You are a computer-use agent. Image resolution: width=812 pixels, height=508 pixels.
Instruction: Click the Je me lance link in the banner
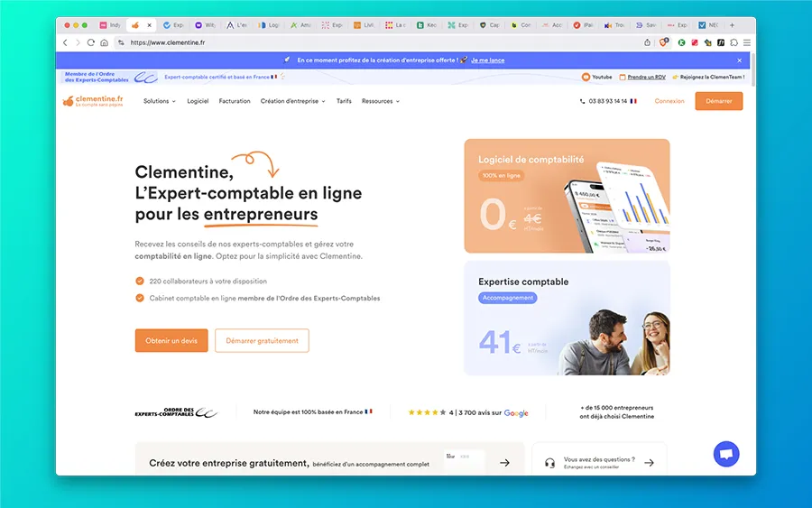click(488, 60)
